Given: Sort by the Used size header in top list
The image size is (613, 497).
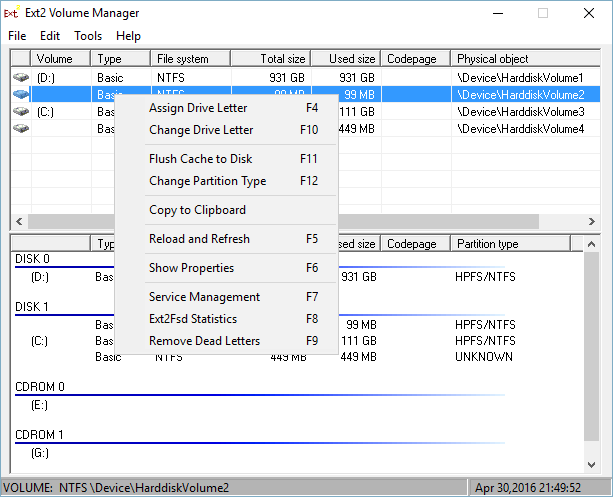Looking at the screenshot, I should pos(346,59).
